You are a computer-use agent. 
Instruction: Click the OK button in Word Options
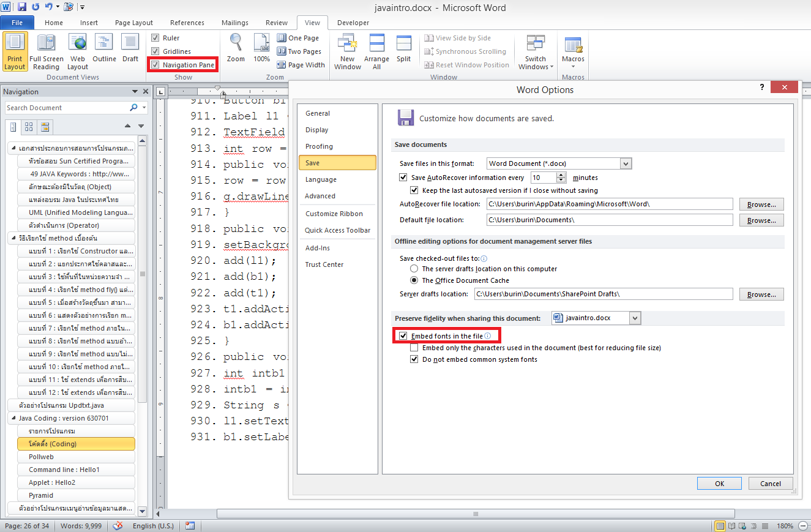point(719,484)
